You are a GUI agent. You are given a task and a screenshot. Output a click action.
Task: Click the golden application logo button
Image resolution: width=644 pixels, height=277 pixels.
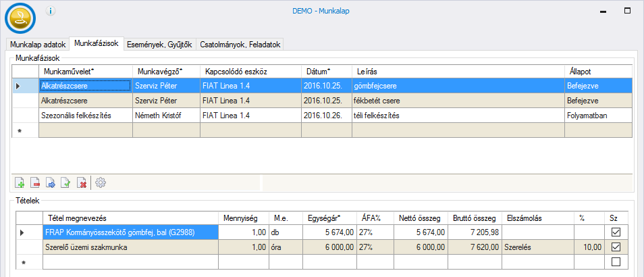[x=20, y=18]
